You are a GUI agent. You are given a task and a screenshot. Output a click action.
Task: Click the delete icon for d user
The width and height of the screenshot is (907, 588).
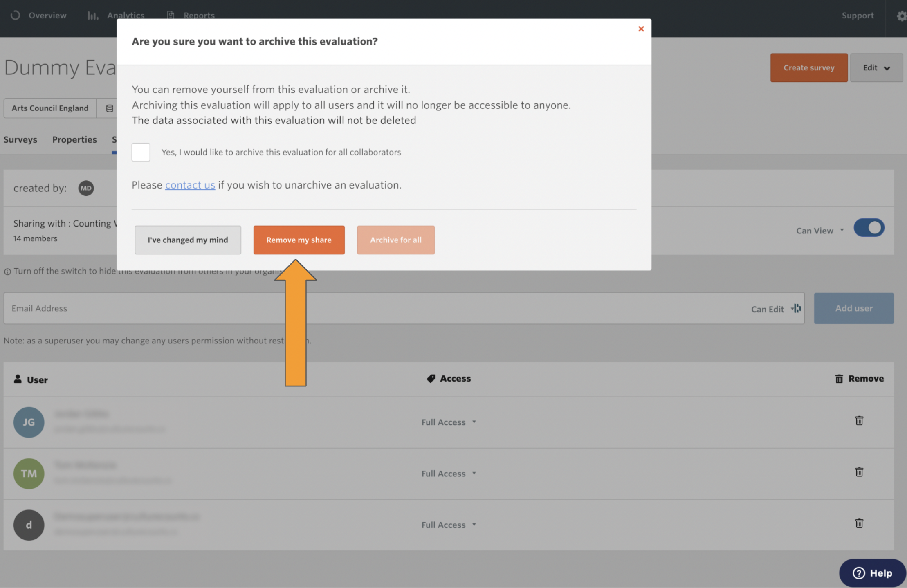(x=859, y=523)
